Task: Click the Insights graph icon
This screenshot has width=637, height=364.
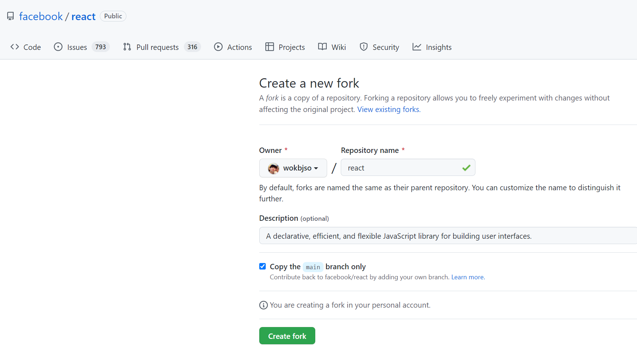Action: [417, 47]
